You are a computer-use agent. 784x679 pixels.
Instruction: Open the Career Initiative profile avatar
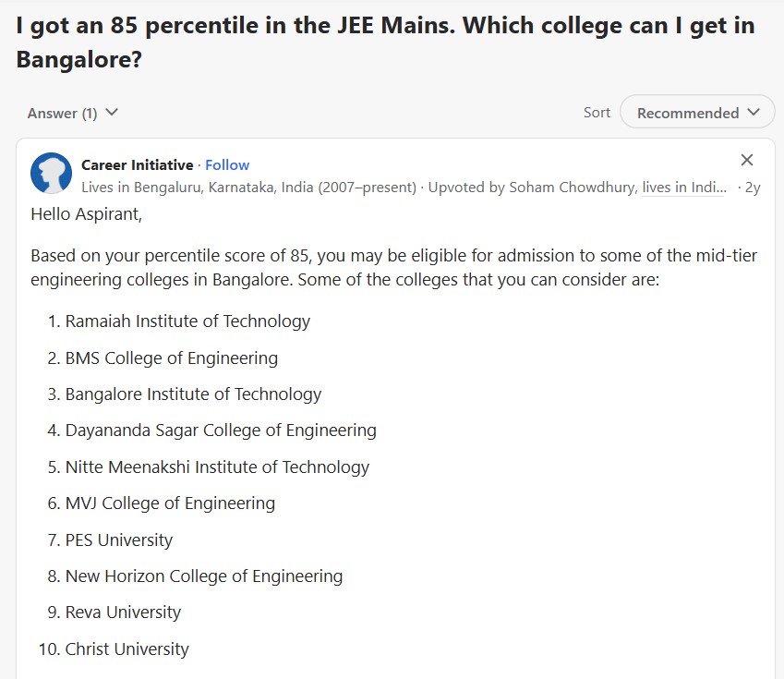[x=51, y=173]
